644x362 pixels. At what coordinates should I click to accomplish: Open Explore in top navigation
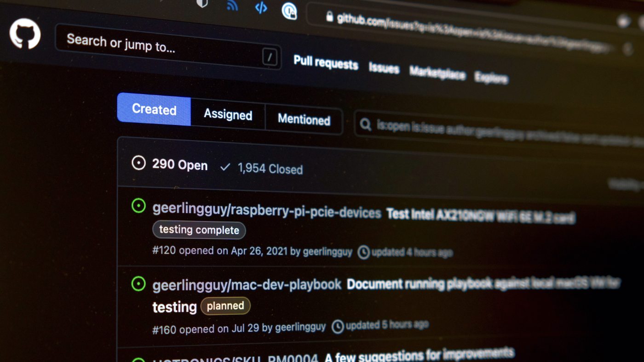(491, 77)
